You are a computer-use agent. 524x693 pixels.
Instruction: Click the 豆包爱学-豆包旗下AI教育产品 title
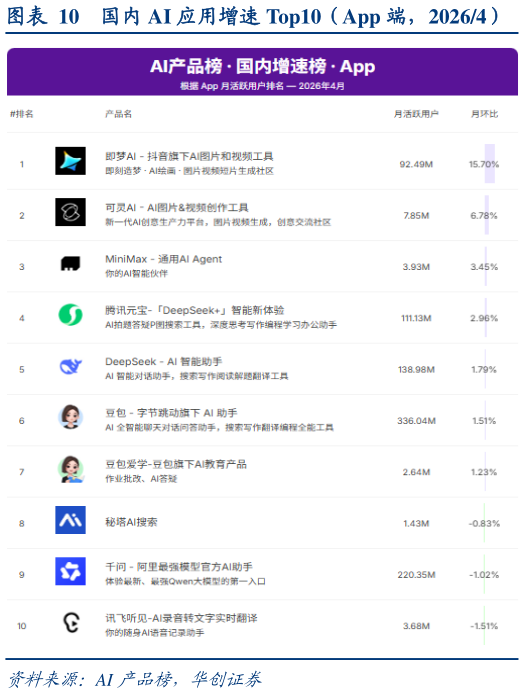click(x=176, y=464)
